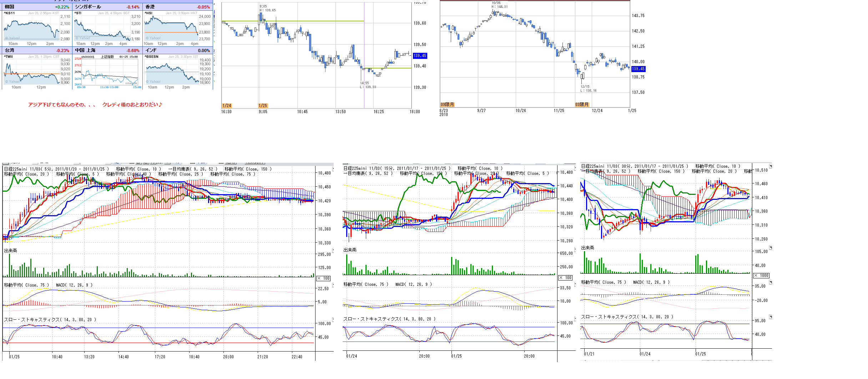868x379 pixels.
Task: Click the ×1000 volume scale button on 30-minute chart
Action: click(761, 276)
